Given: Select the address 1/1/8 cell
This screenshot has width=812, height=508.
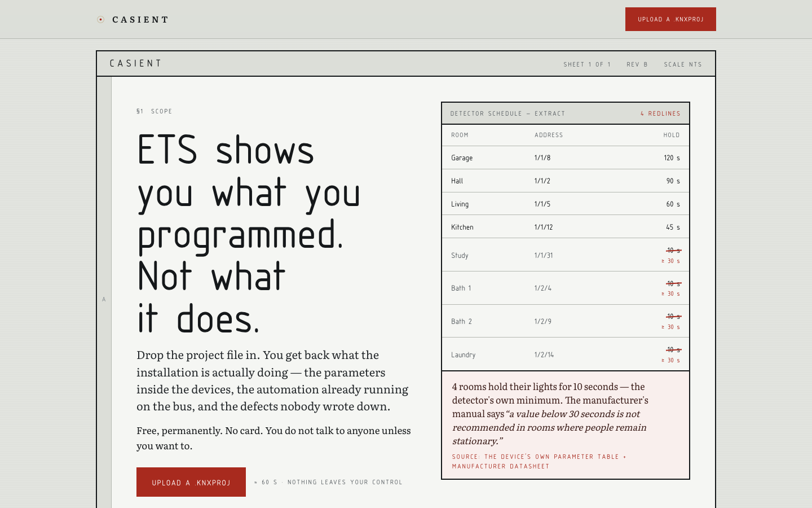Looking at the screenshot, I should click(x=542, y=158).
